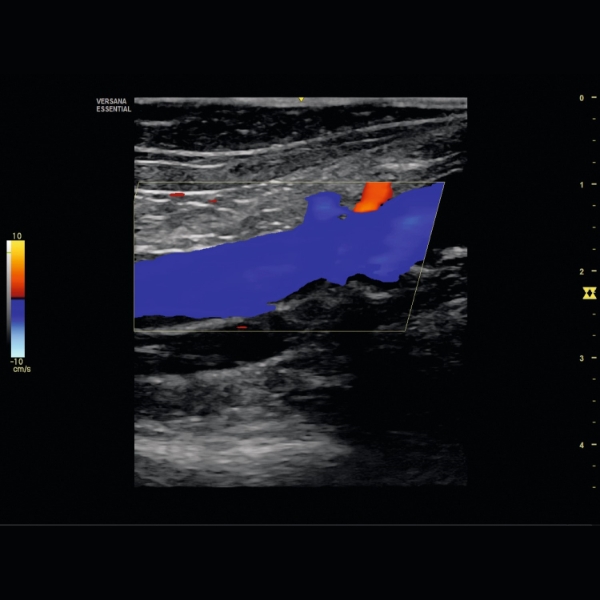Click the +10 velocity scale value

16,235
